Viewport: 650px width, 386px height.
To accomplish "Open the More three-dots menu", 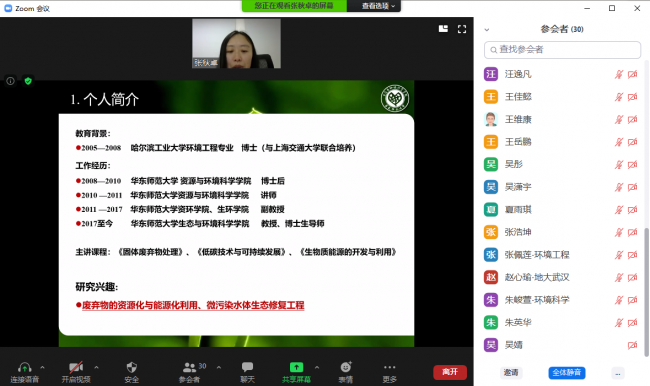I will [x=390, y=367].
